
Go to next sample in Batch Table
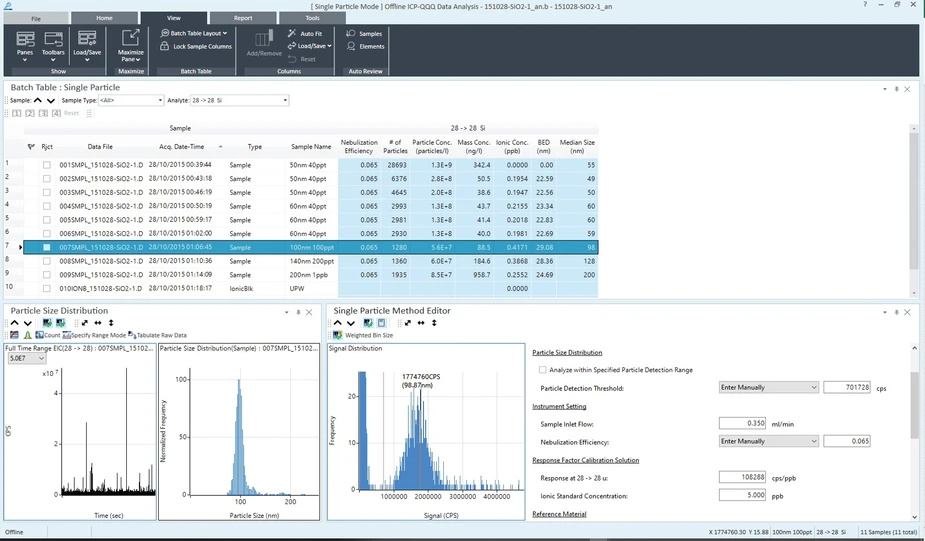51,100
